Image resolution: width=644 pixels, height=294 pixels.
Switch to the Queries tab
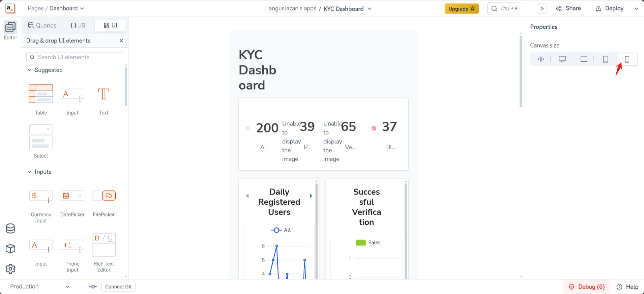41,25
